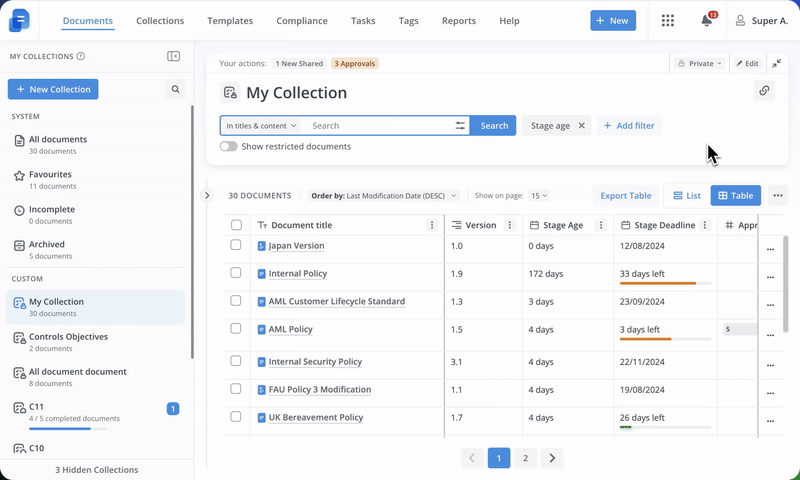Viewport: 800px width, 480px height.
Task: Open the table more options ellipsis button
Action: [778, 195]
